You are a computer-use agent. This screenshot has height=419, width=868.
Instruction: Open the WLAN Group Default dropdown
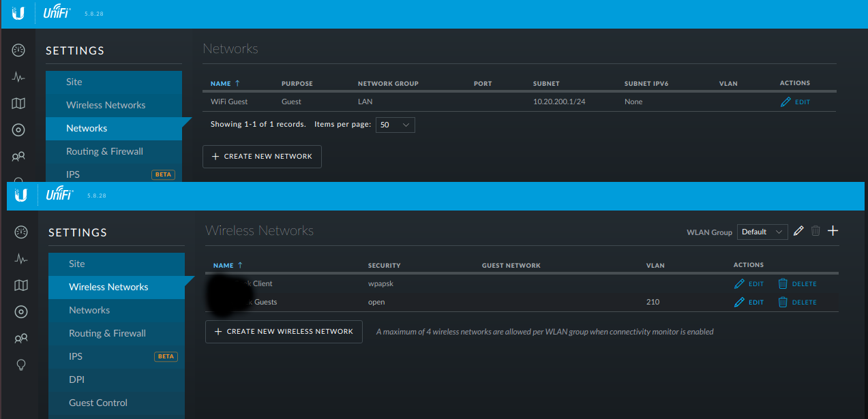(x=762, y=232)
